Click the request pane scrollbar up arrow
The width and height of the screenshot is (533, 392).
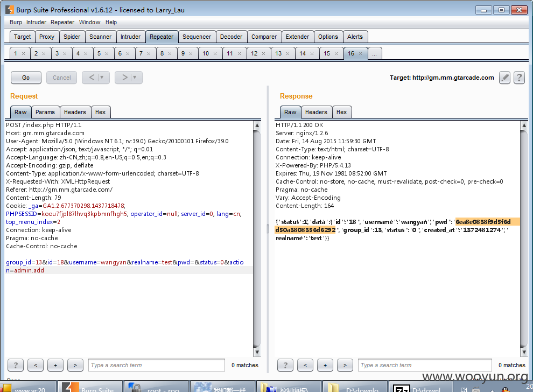click(257, 125)
